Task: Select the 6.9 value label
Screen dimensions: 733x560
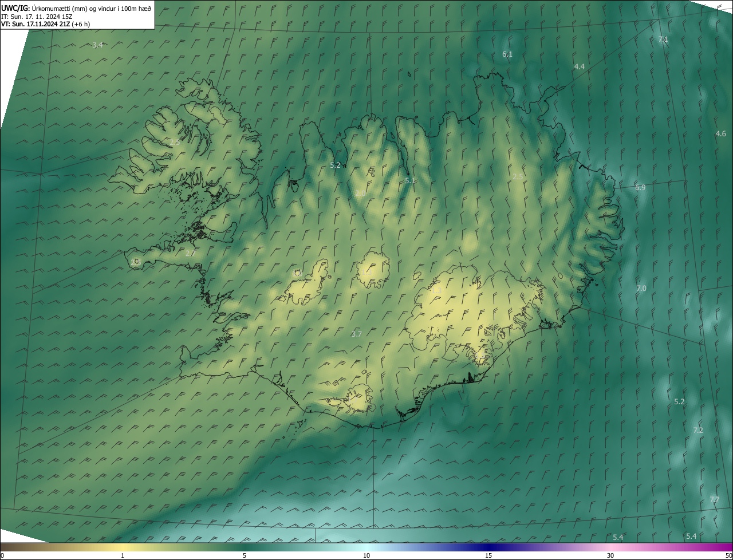Action: tap(640, 187)
